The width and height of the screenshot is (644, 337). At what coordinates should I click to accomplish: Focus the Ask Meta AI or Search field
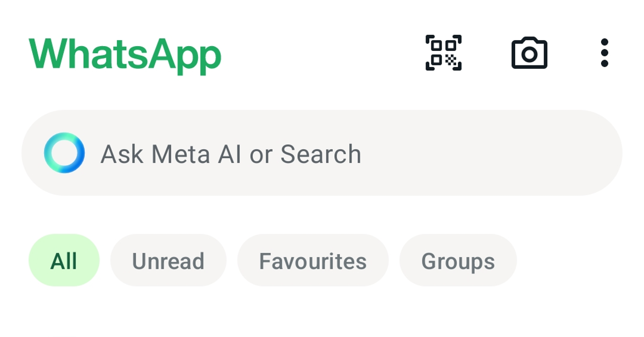tap(322, 153)
